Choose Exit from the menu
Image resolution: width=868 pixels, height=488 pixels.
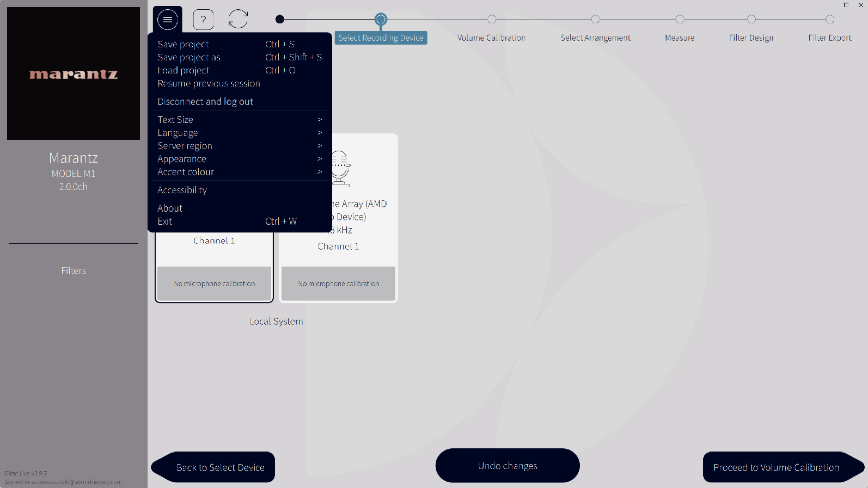click(x=240, y=221)
